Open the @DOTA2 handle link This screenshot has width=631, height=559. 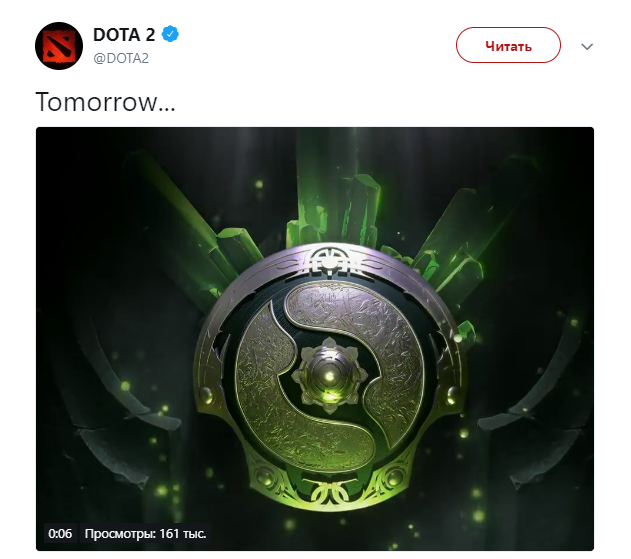[x=121, y=58]
